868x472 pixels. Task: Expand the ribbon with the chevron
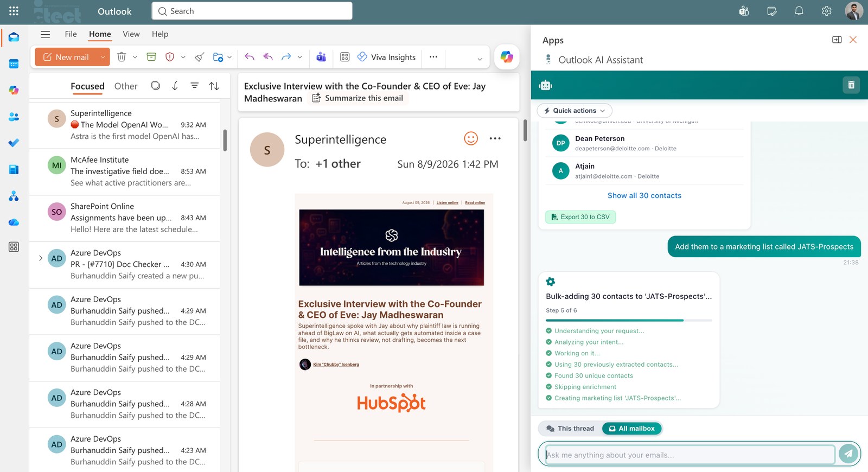(480, 59)
